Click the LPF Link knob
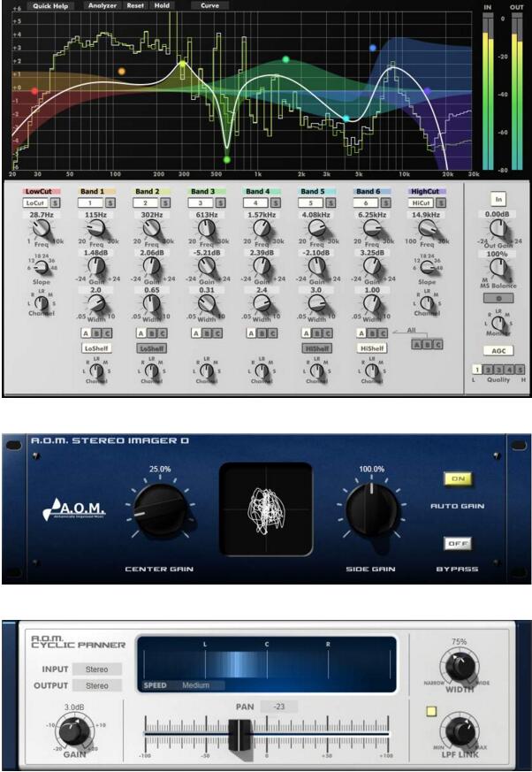The image size is (532, 772). click(x=460, y=732)
